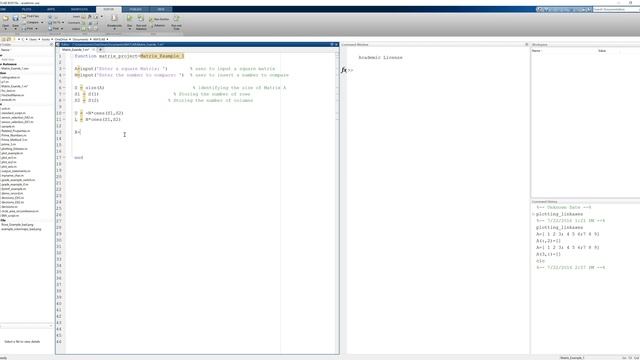Screen dimensions: 640x360
Task: Select Rose_Example_bad.png in Current Folder
Action: point(17,224)
